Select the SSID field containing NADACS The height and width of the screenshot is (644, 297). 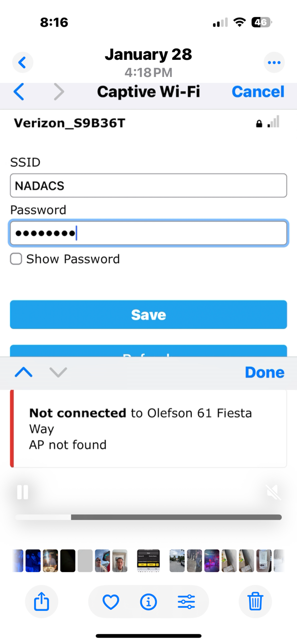pyautogui.click(x=148, y=186)
